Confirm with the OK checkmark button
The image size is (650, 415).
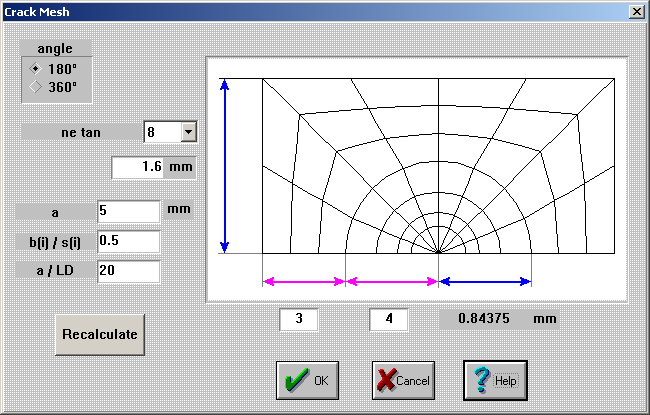307,380
